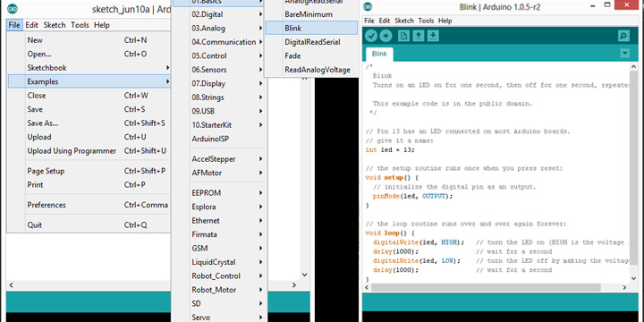
Task: Expand 05.Control examples submenu
Action: pyautogui.click(x=225, y=55)
